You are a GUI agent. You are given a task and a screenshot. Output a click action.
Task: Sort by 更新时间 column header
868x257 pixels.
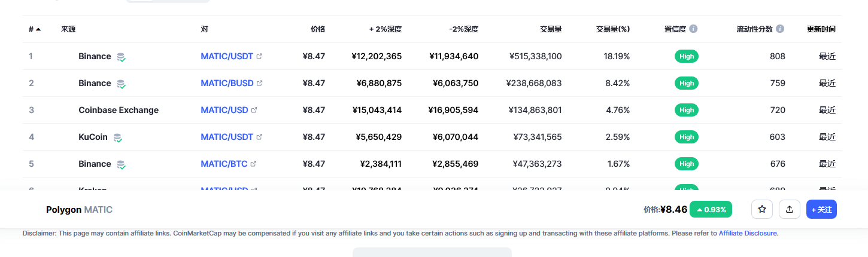821,29
